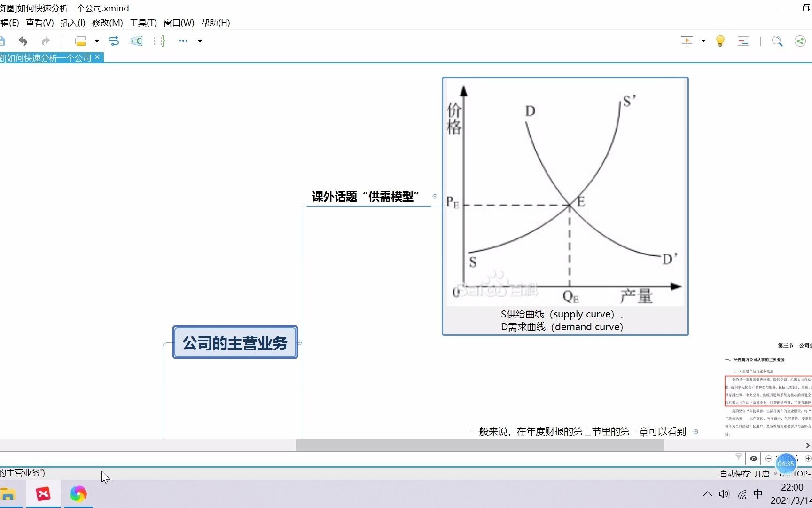Open the colorful swirl taskbar app
This screenshot has width=812, height=508.
pos(78,494)
